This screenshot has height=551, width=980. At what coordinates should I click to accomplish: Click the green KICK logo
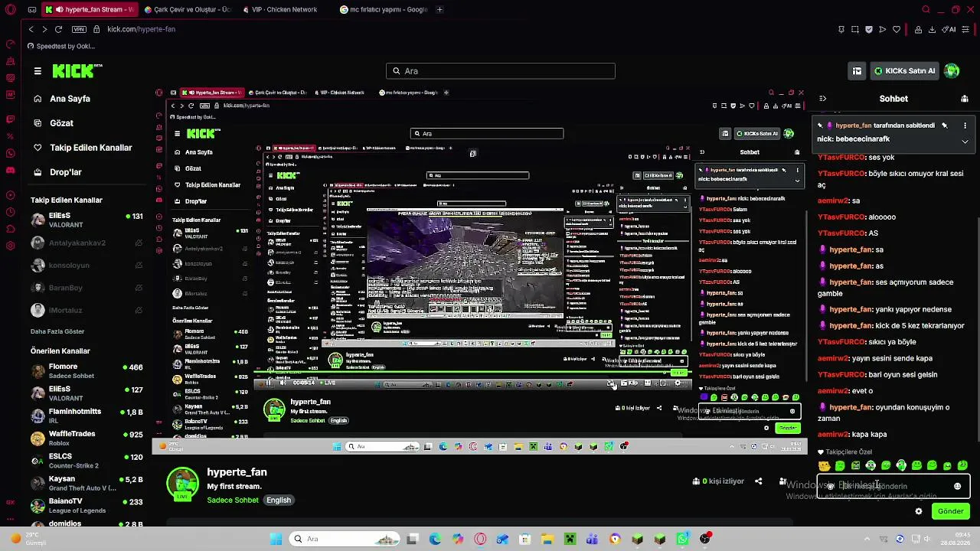pos(77,71)
